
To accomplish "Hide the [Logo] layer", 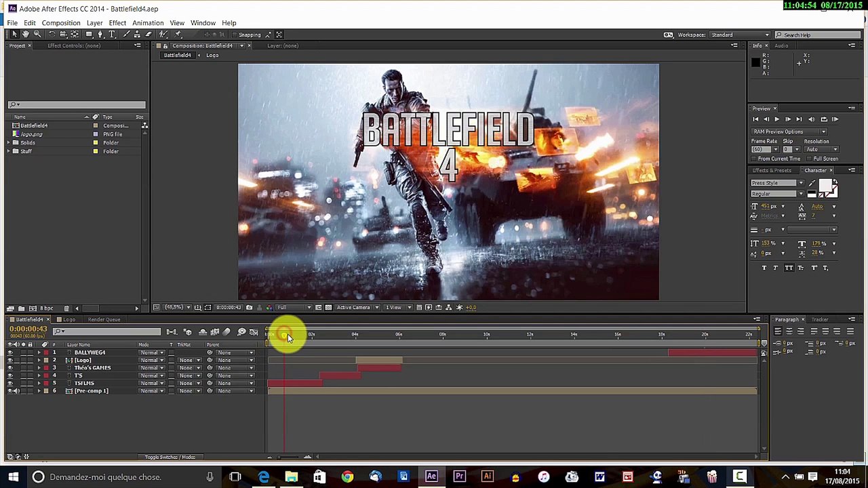I will [x=10, y=360].
